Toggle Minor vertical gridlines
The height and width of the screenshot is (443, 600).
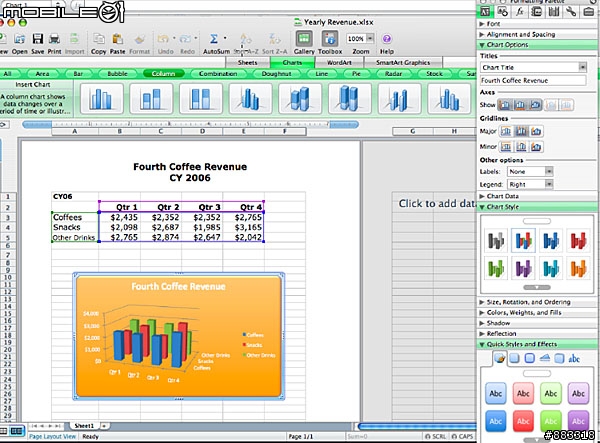(x=521, y=147)
